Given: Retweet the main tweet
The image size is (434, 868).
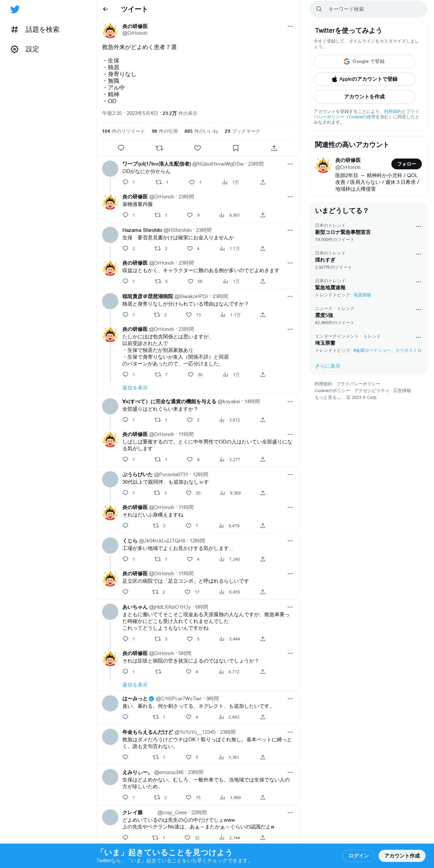Looking at the screenshot, I should (x=159, y=148).
